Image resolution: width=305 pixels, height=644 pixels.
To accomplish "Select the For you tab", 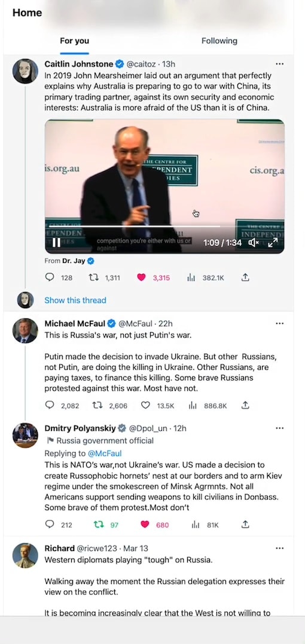I will 74,41.
